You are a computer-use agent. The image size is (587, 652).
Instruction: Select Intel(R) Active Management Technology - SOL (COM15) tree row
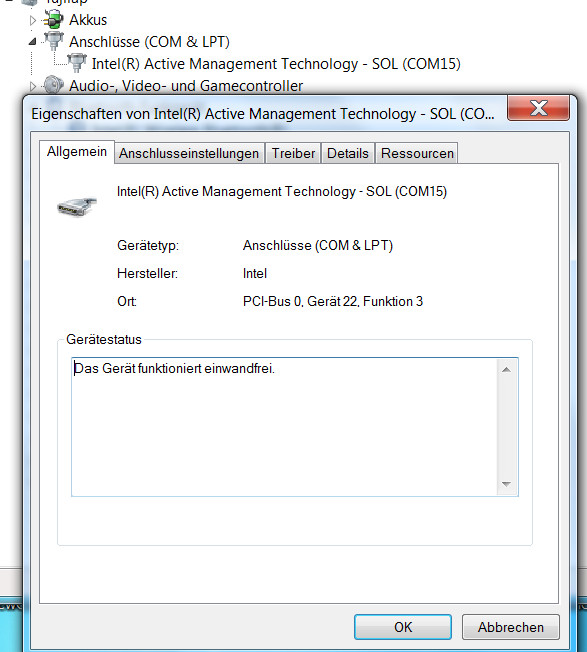tap(276, 64)
